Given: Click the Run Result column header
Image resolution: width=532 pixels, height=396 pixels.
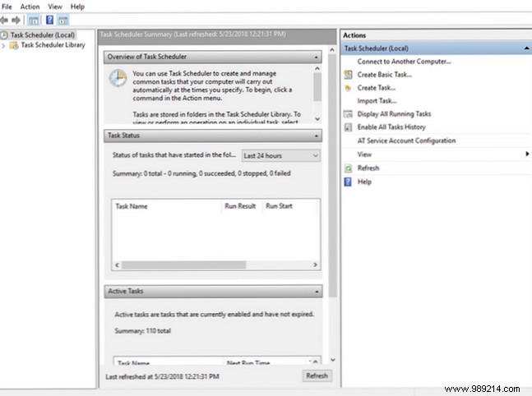Looking at the screenshot, I should [x=240, y=206].
